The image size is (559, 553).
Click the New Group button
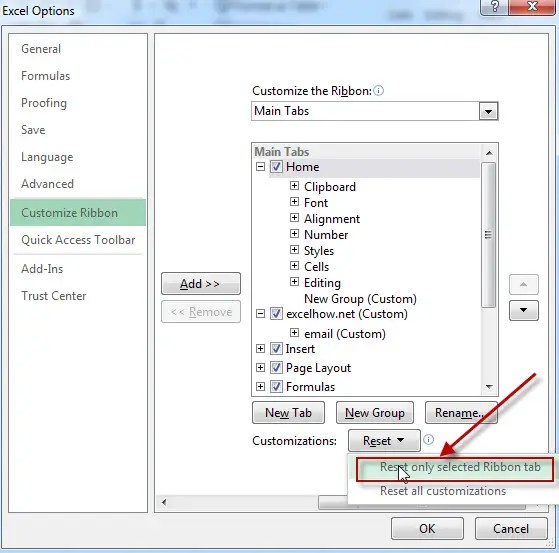tap(375, 413)
